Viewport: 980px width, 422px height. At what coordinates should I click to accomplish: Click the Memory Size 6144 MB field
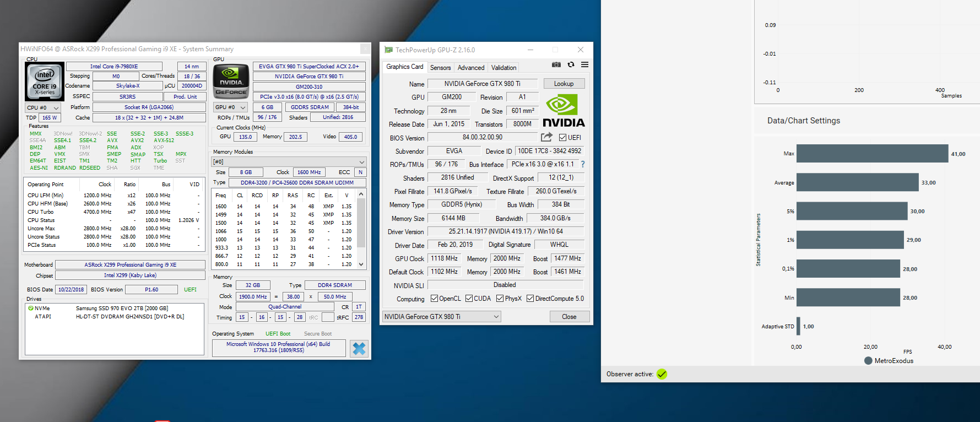coord(454,218)
